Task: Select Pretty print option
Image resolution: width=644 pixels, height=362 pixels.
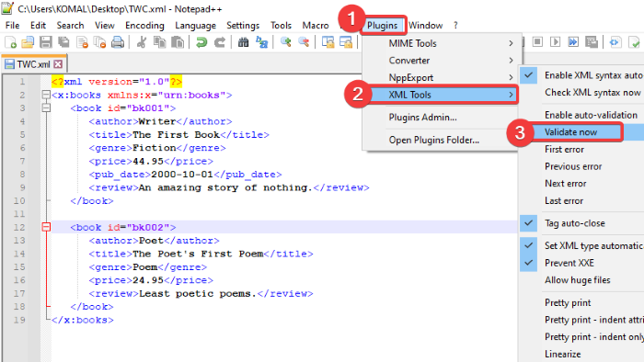Action: [x=568, y=302]
